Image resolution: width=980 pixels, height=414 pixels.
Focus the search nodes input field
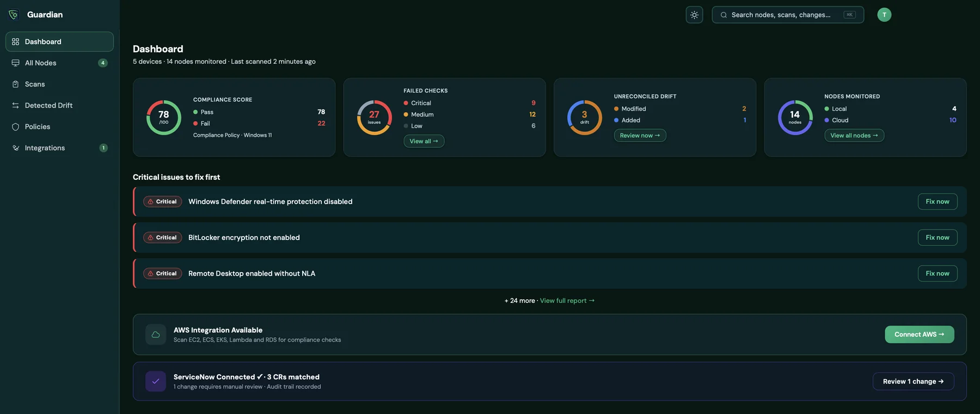pyautogui.click(x=788, y=15)
